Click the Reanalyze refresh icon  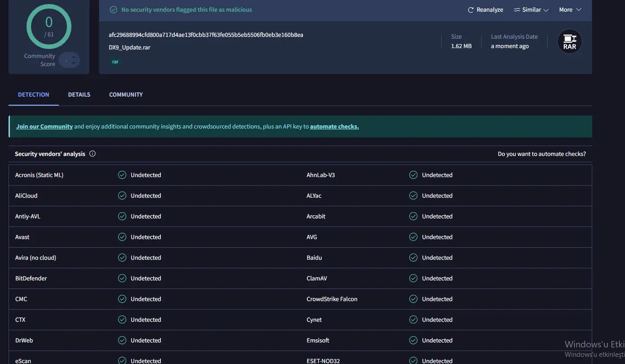coord(471,10)
